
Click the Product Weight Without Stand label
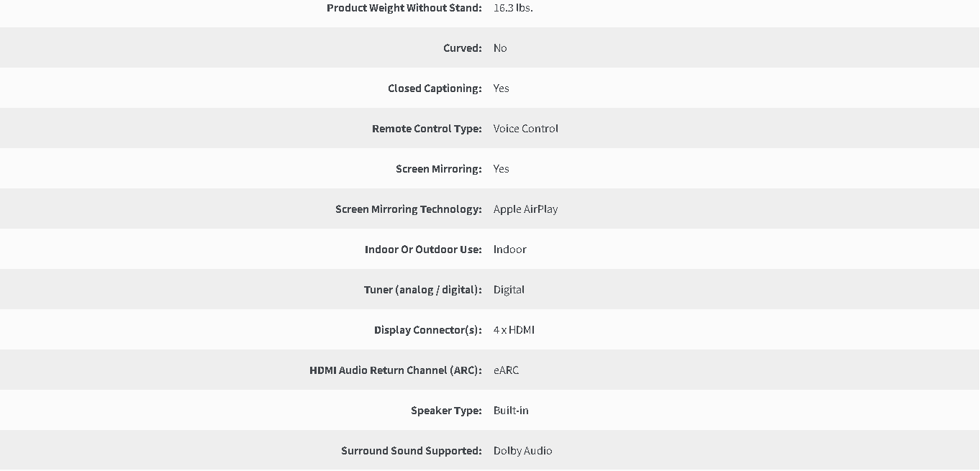(x=404, y=8)
